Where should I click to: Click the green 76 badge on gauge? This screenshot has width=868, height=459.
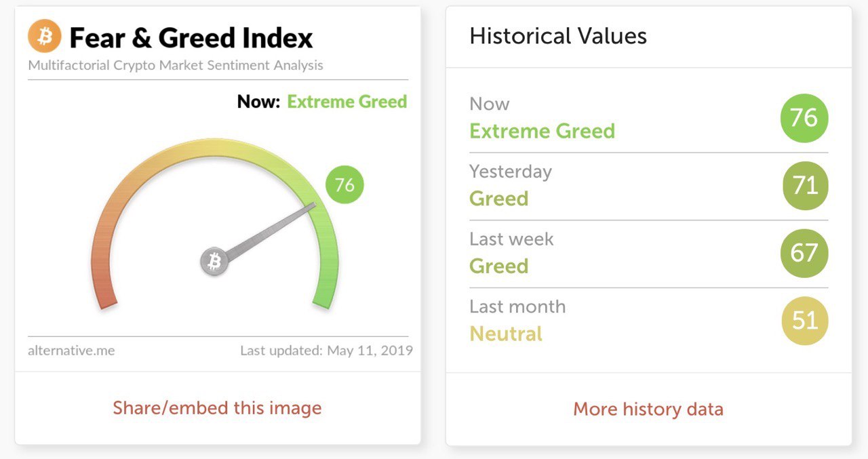click(344, 185)
